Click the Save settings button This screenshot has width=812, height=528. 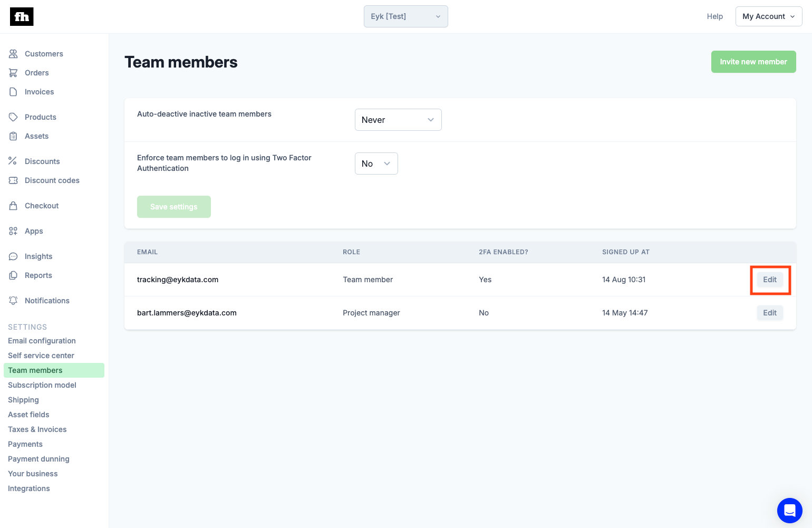coord(174,207)
